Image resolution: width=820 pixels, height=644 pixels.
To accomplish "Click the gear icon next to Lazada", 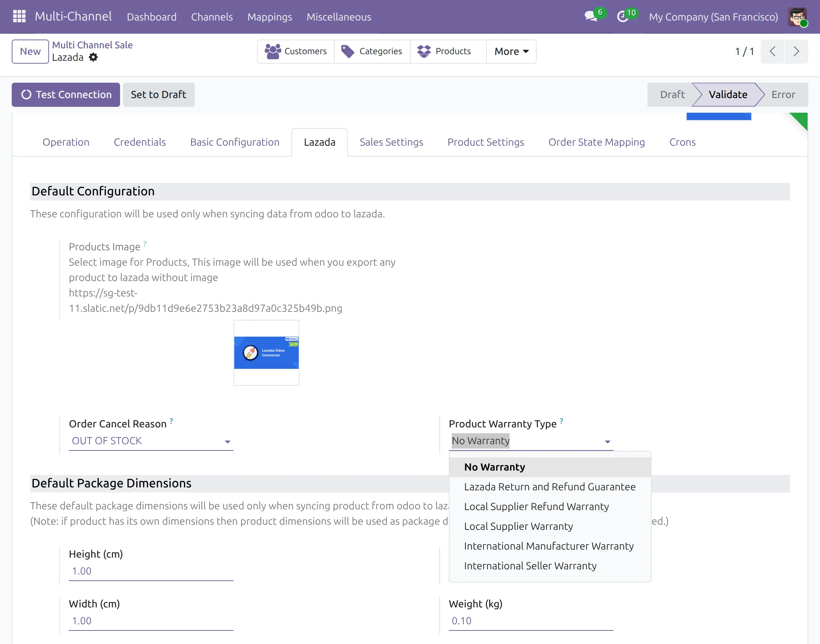I will pyautogui.click(x=93, y=57).
